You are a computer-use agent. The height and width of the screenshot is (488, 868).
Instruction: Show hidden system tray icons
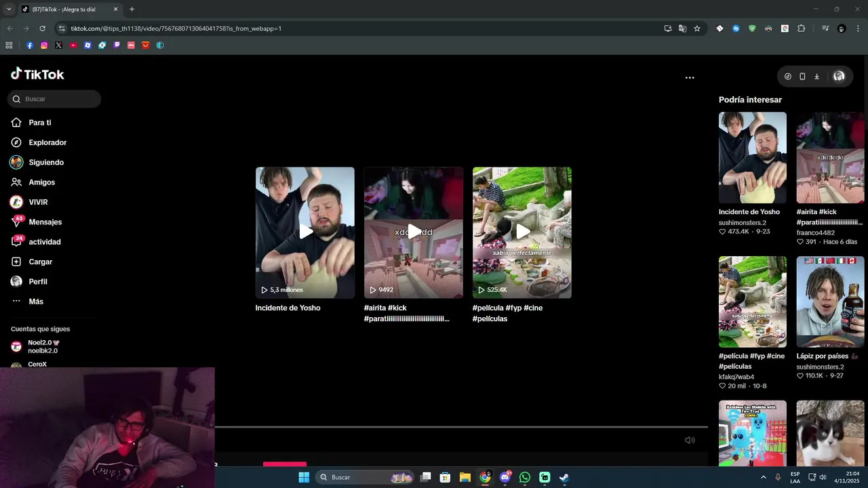pyautogui.click(x=764, y=477)
